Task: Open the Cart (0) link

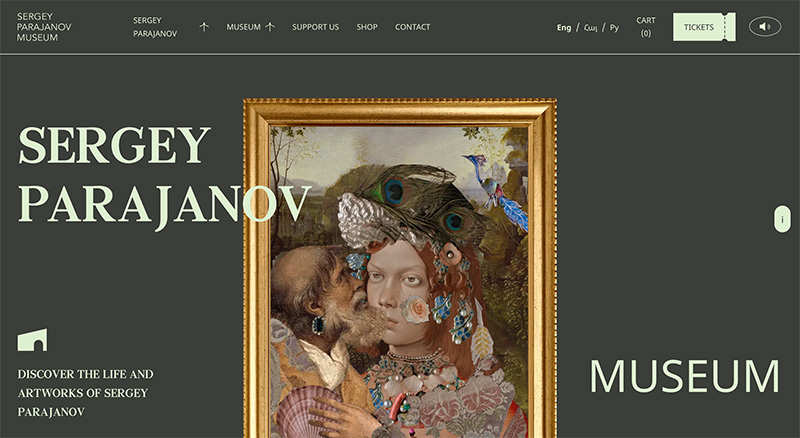Action: click(646, 27)
